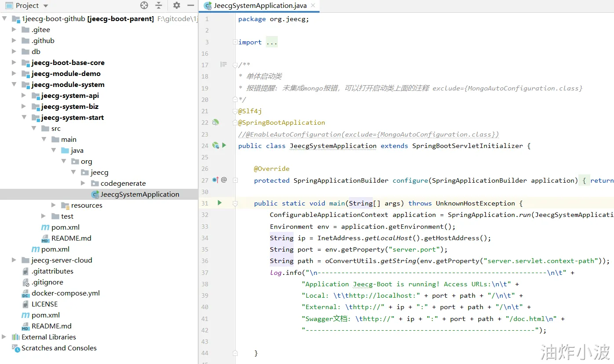Viewport: 614px width, 364px height.
Task: Click run icon beside class declaration line 24
Action: (224, 145)
